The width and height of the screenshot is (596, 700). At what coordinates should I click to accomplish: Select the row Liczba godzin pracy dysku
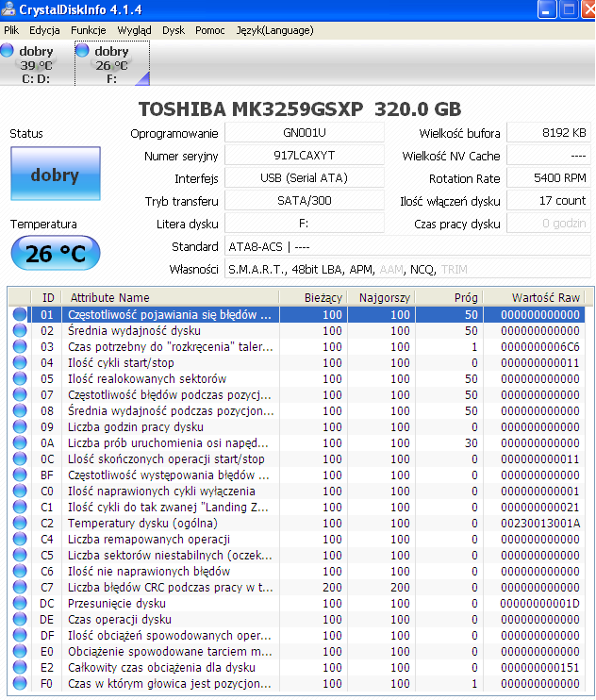point(297,426)
